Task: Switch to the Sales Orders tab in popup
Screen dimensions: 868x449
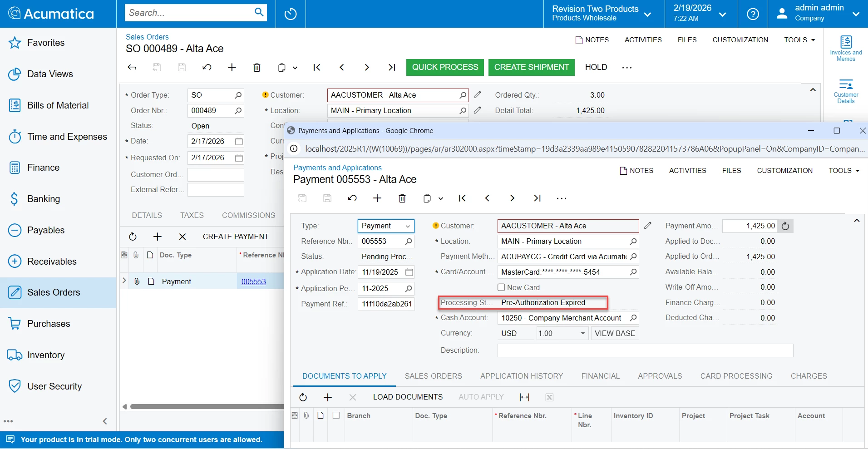Action: click(434, 376)
